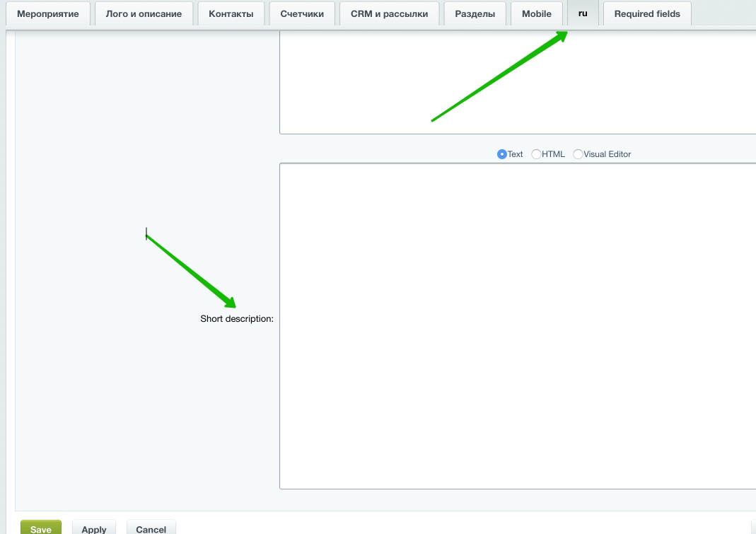The height and width of the screenshot is (534, 756).
Task: Click the Apply button
Action: [94, 528]
